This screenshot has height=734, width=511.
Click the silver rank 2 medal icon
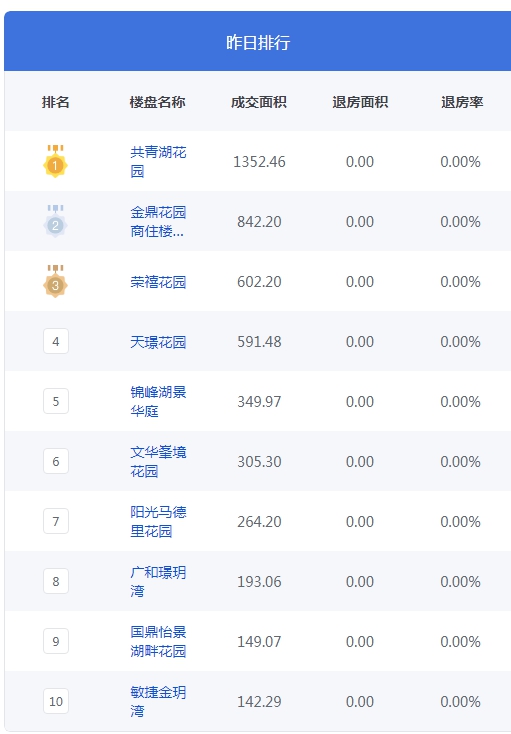(55, 221)
